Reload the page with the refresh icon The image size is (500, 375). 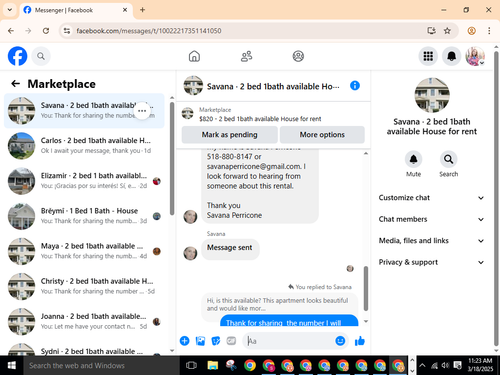coord(46,31)
